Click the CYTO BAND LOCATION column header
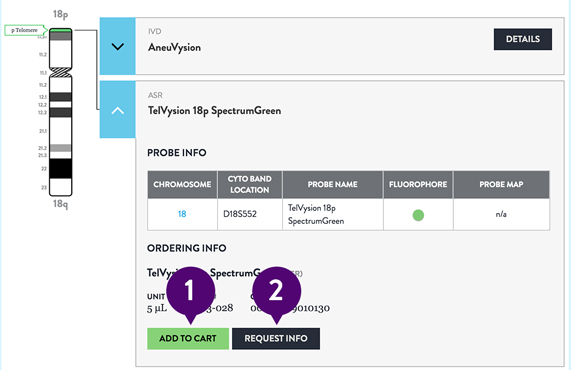The image size is (571, 370). tap(250, 184)
